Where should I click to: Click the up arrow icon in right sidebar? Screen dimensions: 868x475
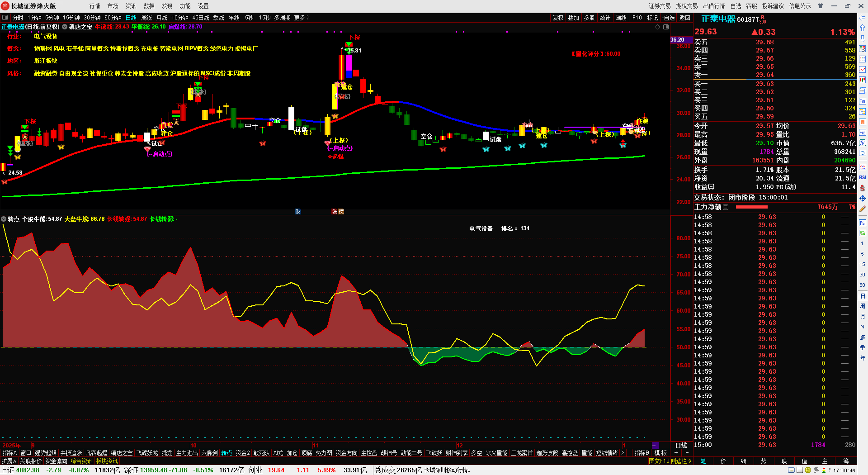pos(863,28)
